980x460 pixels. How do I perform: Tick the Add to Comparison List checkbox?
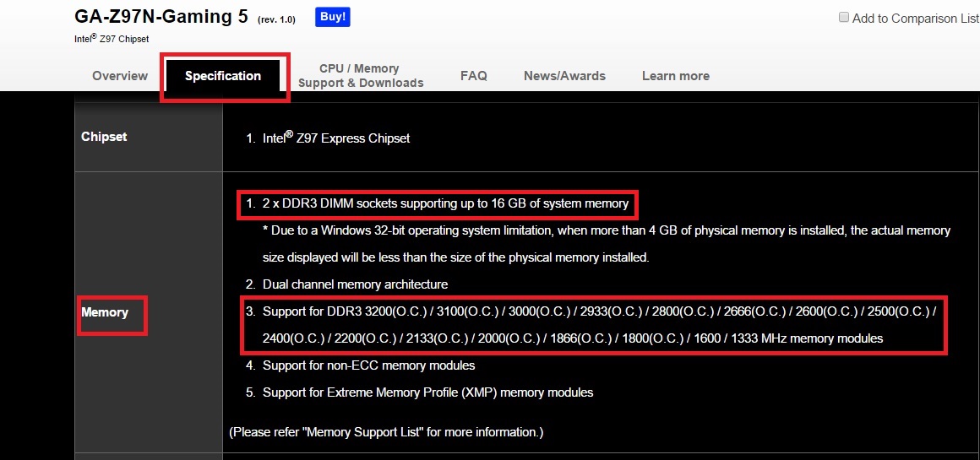tap(844, 18)
